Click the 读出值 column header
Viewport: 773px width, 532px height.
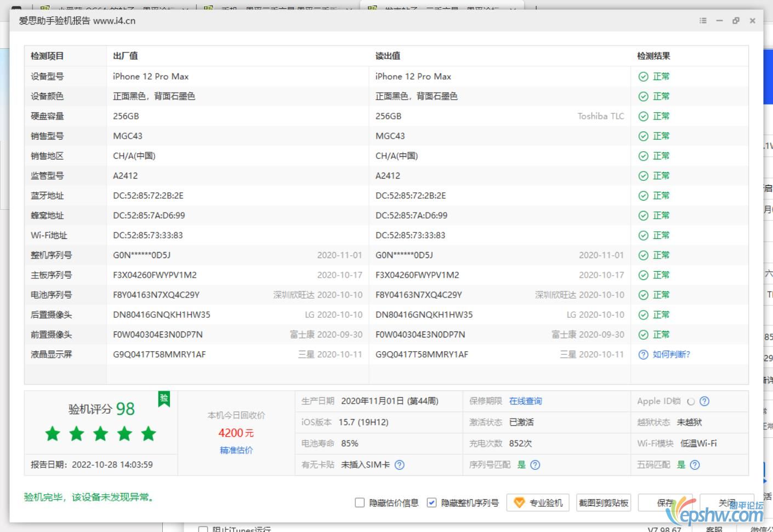click(388, 56)
